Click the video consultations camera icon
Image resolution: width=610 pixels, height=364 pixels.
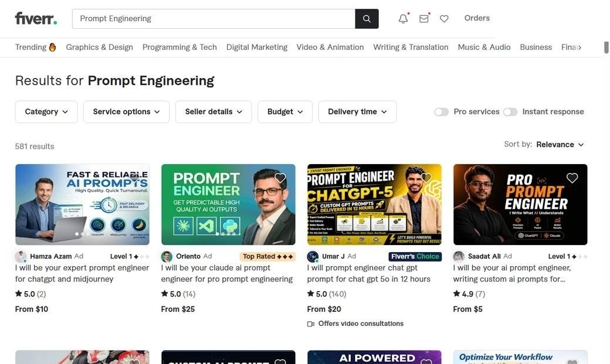(310, 324)
